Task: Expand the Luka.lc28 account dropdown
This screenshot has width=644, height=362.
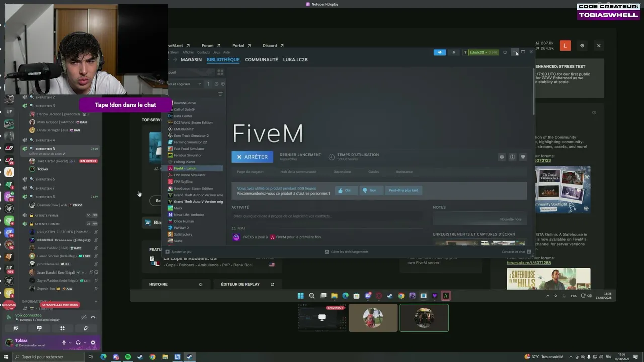Action: (x=484, y=52)
